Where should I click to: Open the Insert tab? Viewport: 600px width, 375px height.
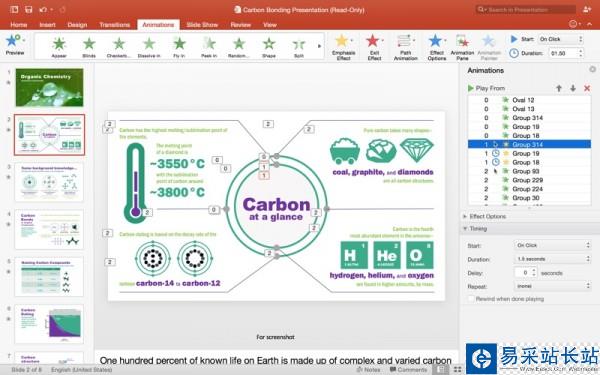click(x=47, y=25)
